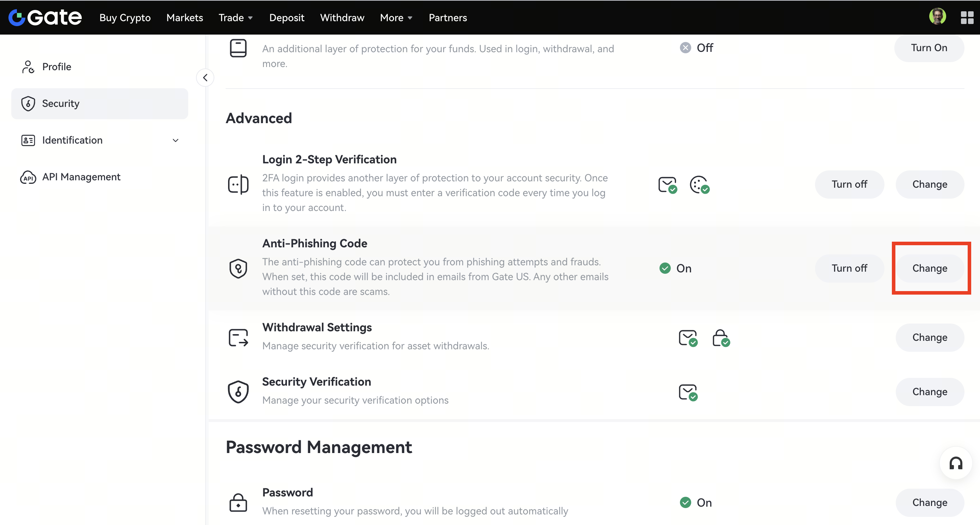Image resolution: width=980 pixels, height=525 pixels.
Task: Click email verification icon for Security Verification
Action: pyautogui.click(x=688, y=392)
